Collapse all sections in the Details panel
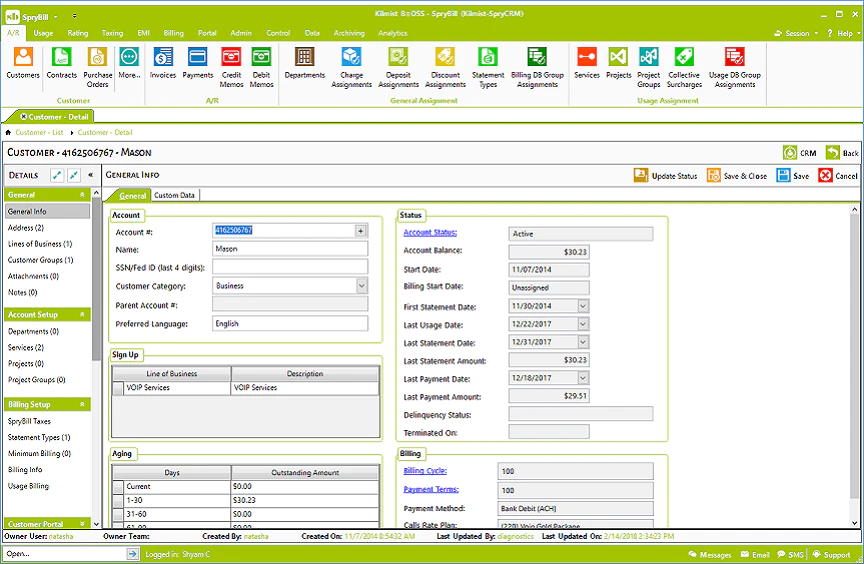 tap(73, 175)
